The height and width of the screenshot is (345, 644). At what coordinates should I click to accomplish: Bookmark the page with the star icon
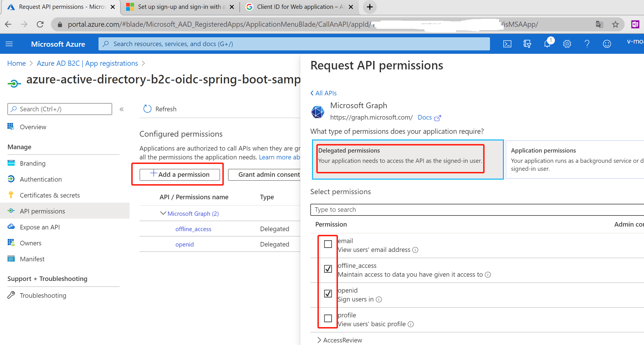pyautogui.click(x=616, y=24)
